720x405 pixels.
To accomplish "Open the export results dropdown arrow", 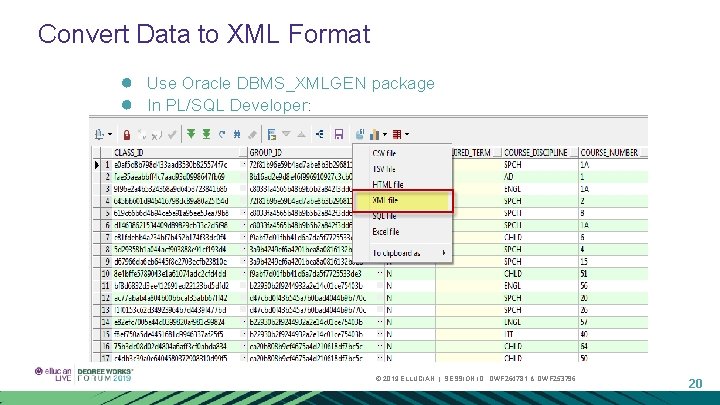I will tap(407, 135).
